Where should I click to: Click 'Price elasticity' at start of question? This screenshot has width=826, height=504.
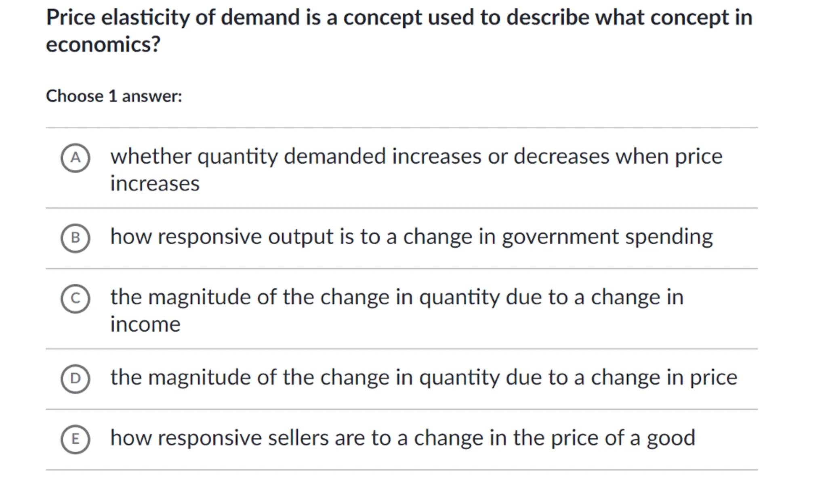[117, 18]
